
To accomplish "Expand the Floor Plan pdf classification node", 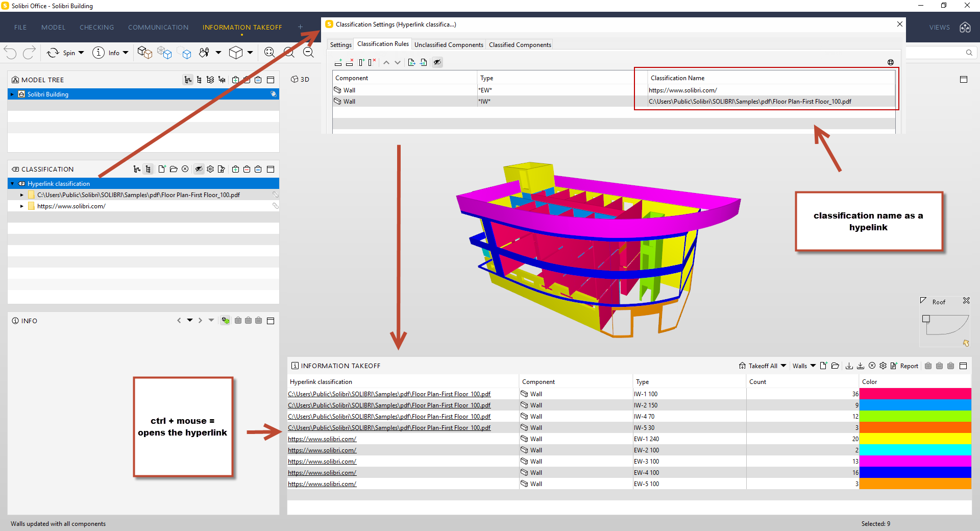I will click(x=22, y=195).
